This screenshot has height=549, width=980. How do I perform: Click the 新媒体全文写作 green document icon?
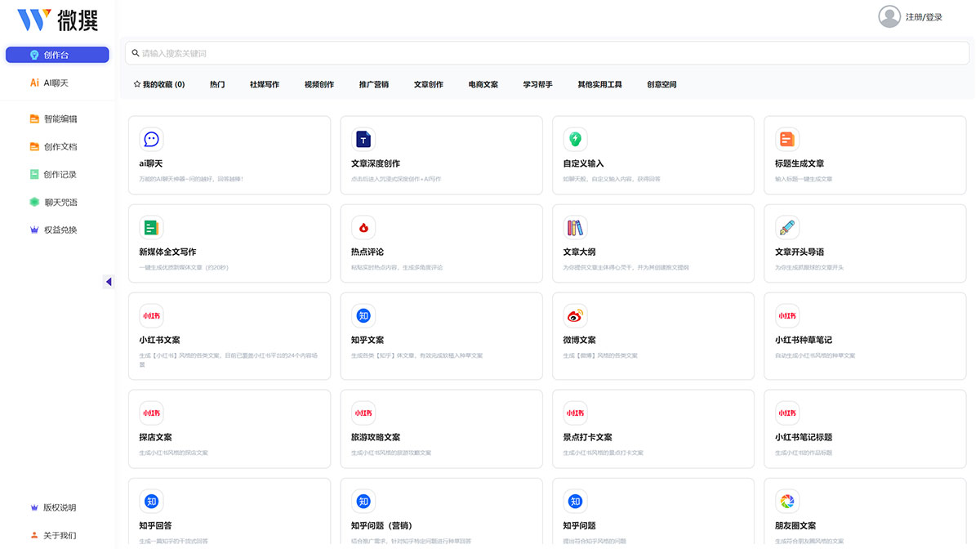coord(151,228)
